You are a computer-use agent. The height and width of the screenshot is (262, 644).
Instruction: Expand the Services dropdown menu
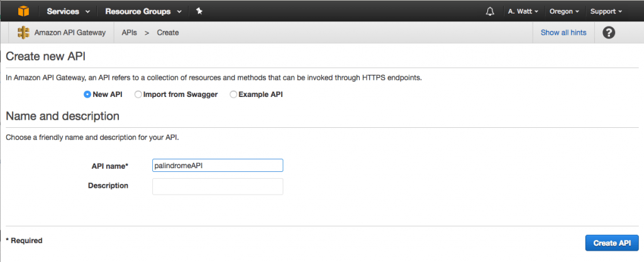[68, 11]
